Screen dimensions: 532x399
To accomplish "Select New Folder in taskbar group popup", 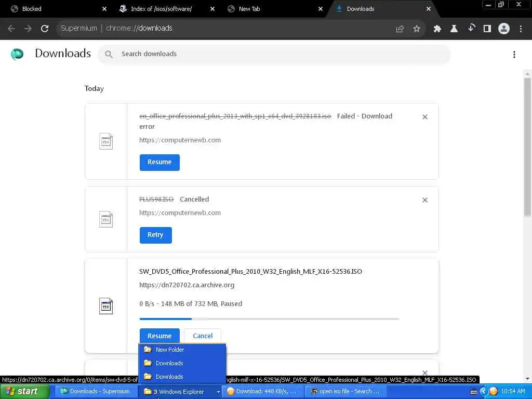I will point(182,350).
